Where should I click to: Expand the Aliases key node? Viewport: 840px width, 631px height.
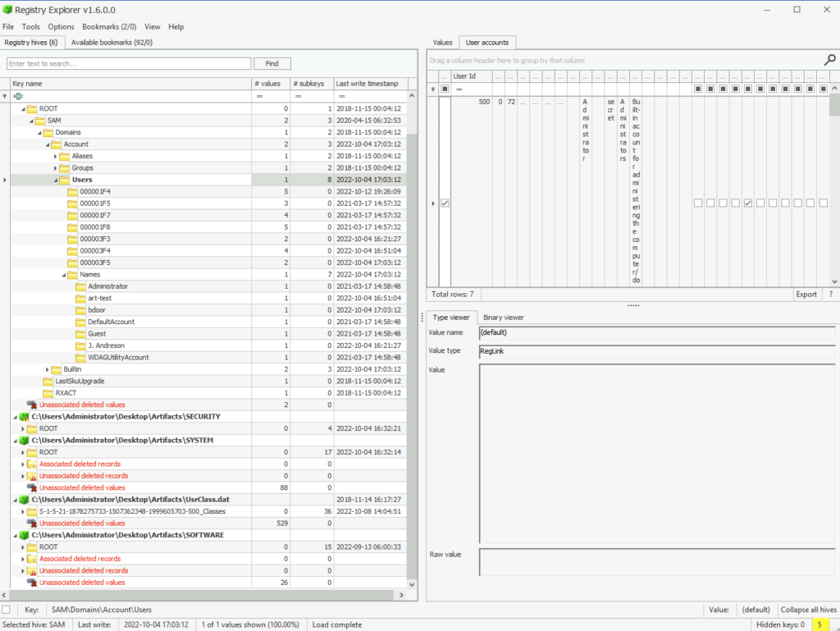pyautogui.click(x=56, y=157)
